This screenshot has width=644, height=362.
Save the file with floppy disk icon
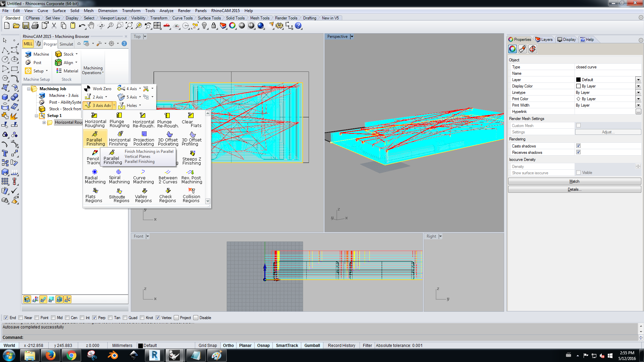tap(25, 25)
